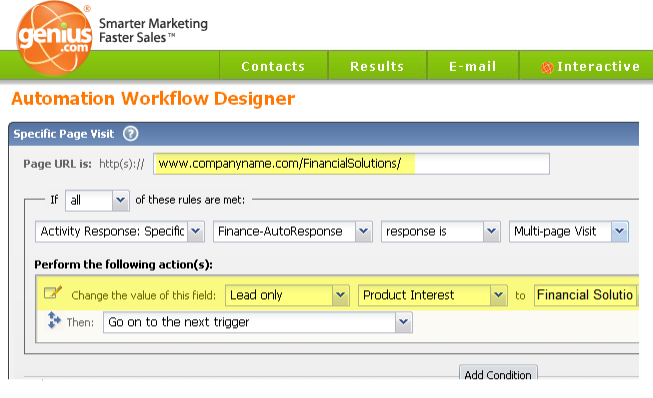This screenshot has height=398, width=653.
Task: Open the 'Go on to the next trigger' dropdown
Action: (258, 322)
